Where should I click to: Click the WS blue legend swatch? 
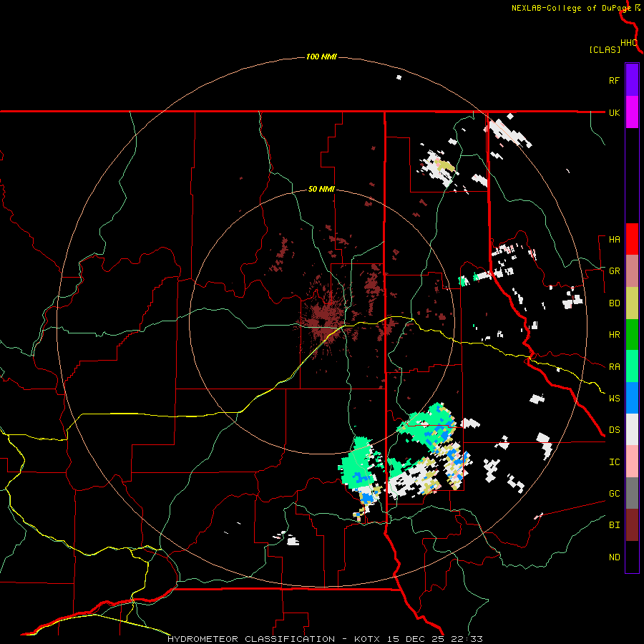(632, 398)
